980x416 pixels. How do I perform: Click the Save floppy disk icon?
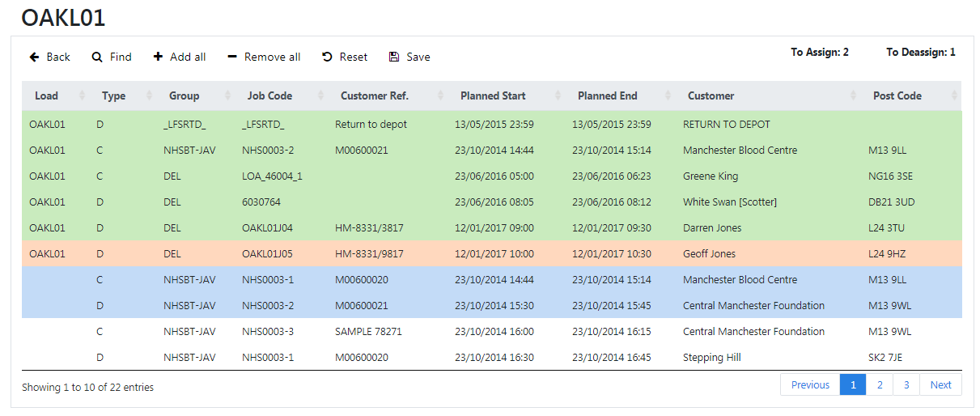coord(394,57)
